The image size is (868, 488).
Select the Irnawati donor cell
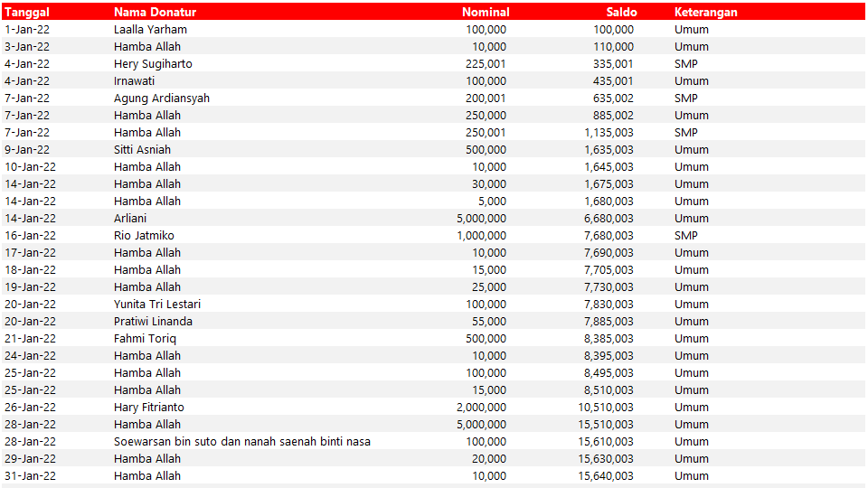tap(134, 80)
